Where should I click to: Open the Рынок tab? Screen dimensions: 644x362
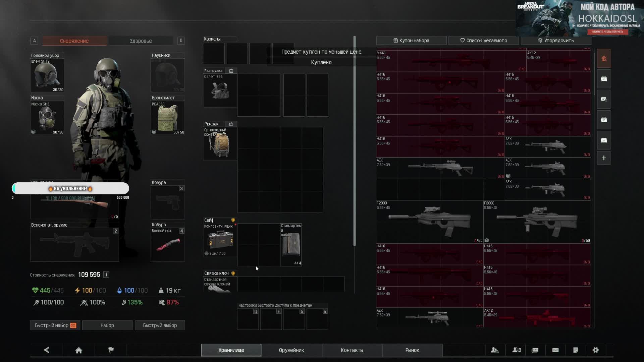click(412, 350)
